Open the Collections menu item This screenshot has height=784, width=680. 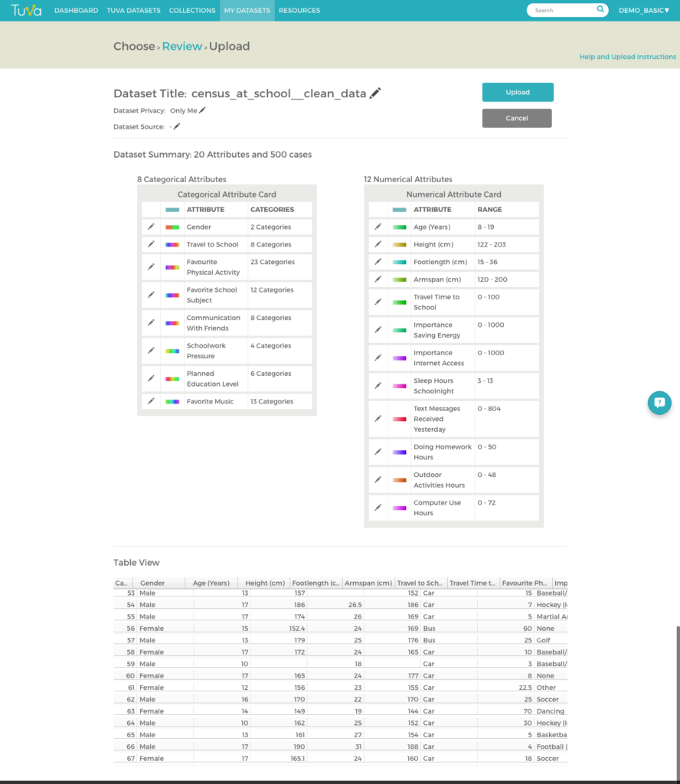tap(192, 11)
